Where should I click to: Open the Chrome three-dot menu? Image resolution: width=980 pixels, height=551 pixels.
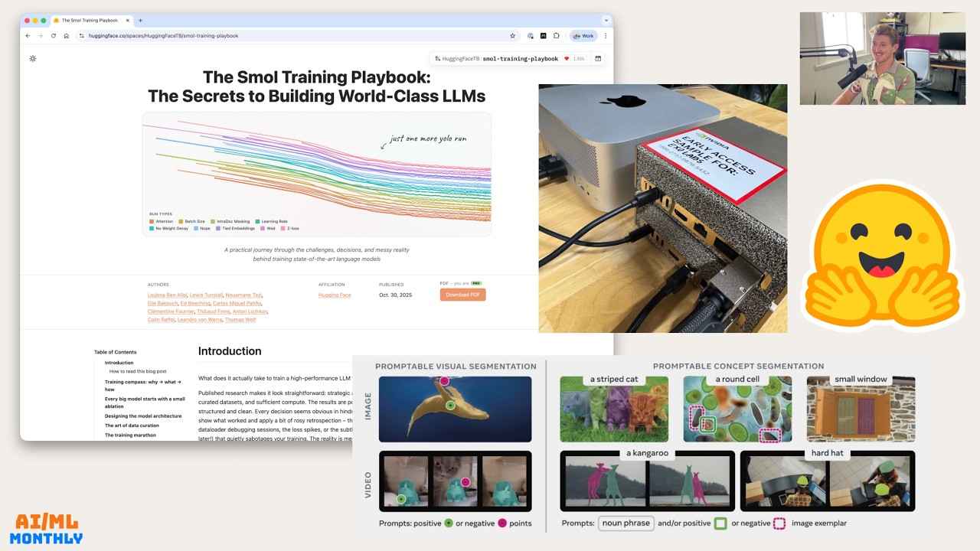[606, 35]
